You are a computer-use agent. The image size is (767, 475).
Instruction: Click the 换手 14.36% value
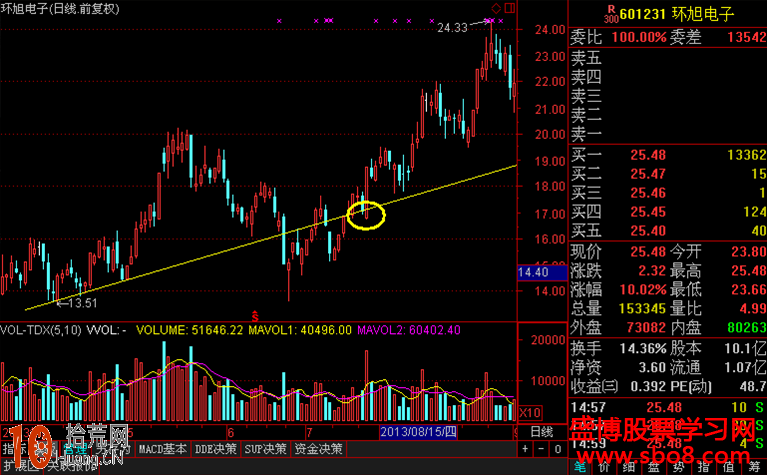click(643, 348)
